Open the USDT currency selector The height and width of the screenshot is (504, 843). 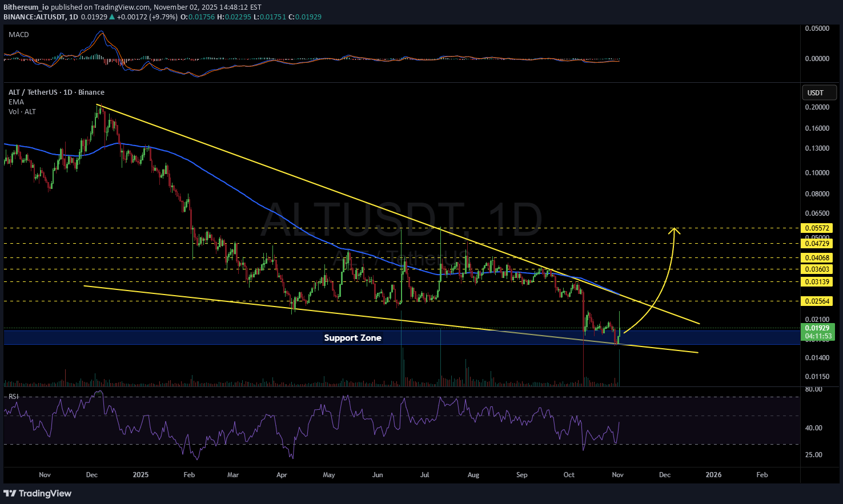(x=819, y=92)
